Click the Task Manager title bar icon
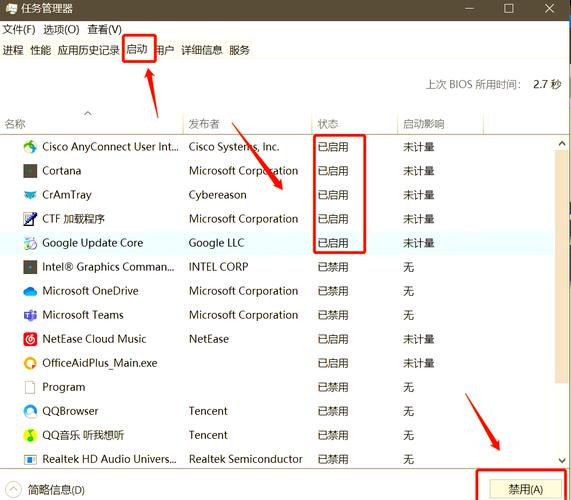 (x=11, y=8)
